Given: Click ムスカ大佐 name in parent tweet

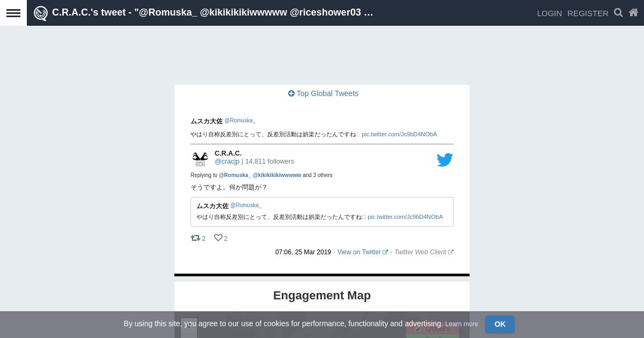Looking at the screenshot, I should click(207, 121).
